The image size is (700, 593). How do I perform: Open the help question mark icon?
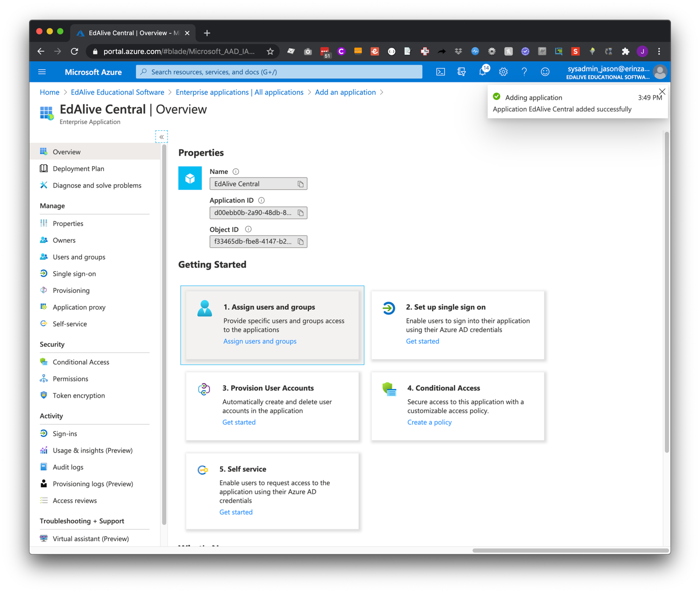[524, 72]
